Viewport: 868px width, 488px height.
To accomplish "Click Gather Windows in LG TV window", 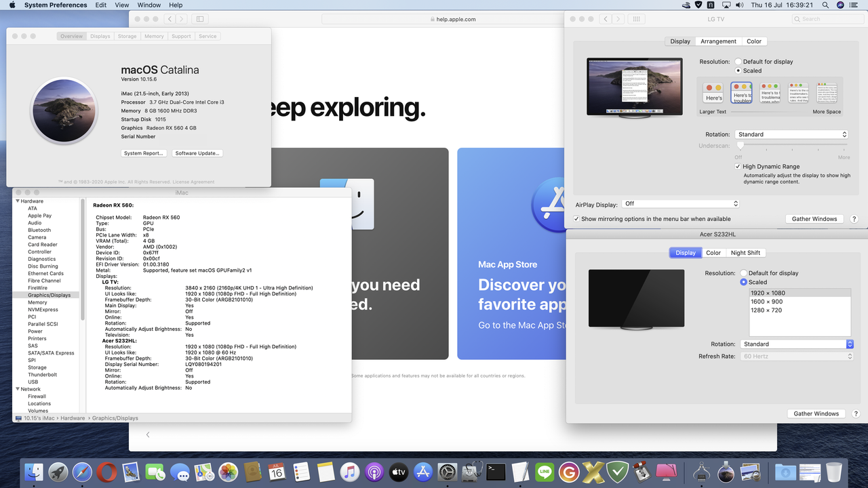I will [814, 219].
